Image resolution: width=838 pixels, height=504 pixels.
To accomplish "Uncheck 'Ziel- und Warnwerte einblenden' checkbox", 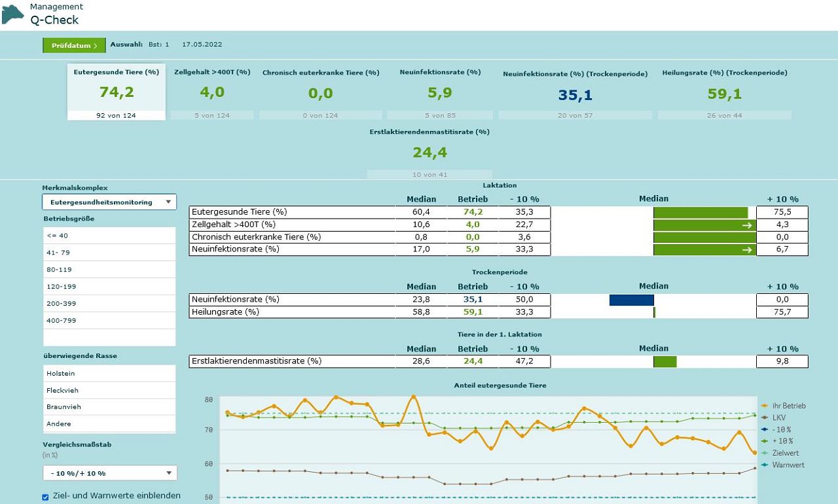I will [46, 497].
